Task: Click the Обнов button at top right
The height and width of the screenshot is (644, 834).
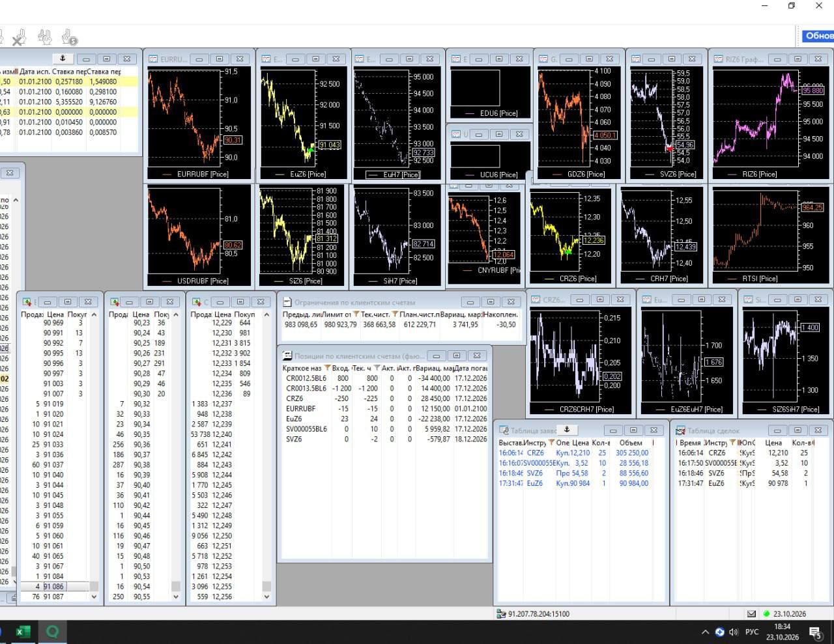Action: click(818, 36)
